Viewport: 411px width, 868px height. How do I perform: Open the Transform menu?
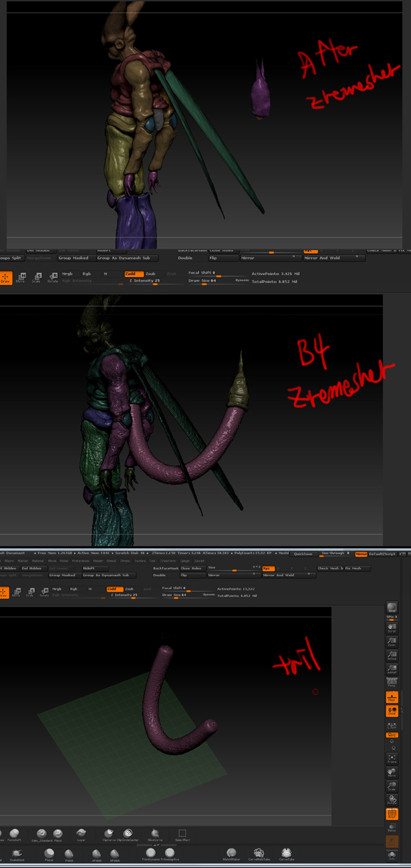pyautogui.click(x=168, y=560)
